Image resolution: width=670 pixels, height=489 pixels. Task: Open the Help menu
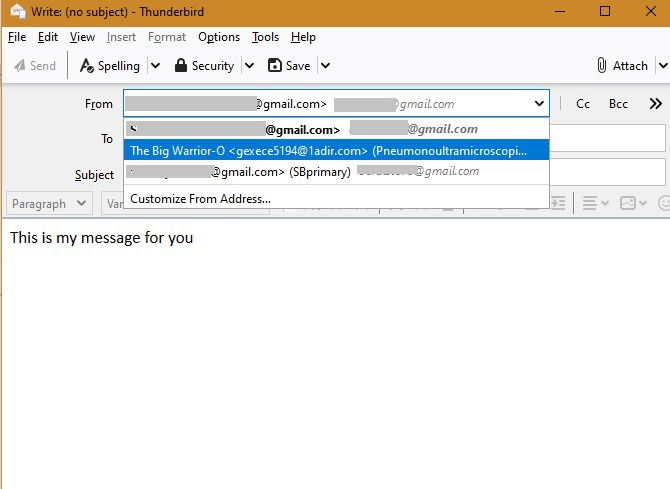click(303, 37)
